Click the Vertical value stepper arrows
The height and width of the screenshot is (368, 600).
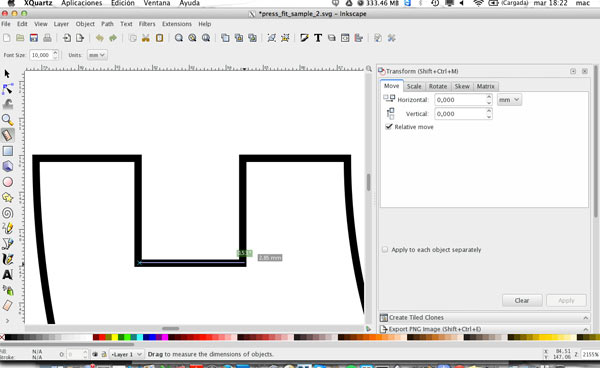point(489,114)
